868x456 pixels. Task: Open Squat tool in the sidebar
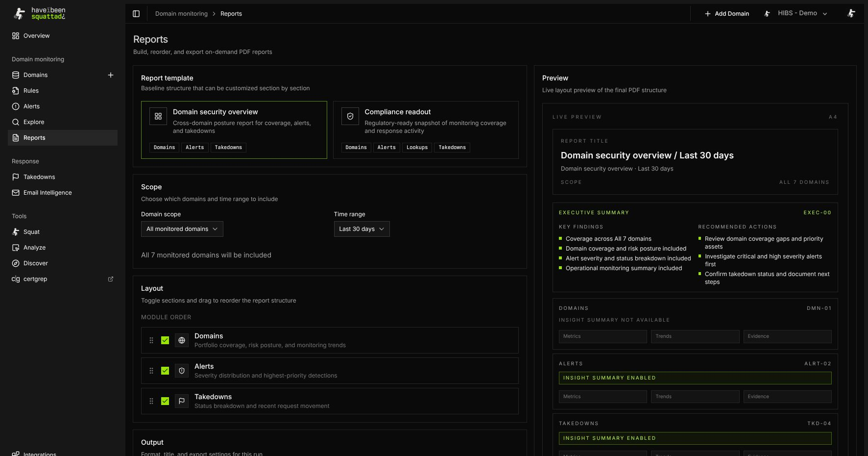point(63,232)
